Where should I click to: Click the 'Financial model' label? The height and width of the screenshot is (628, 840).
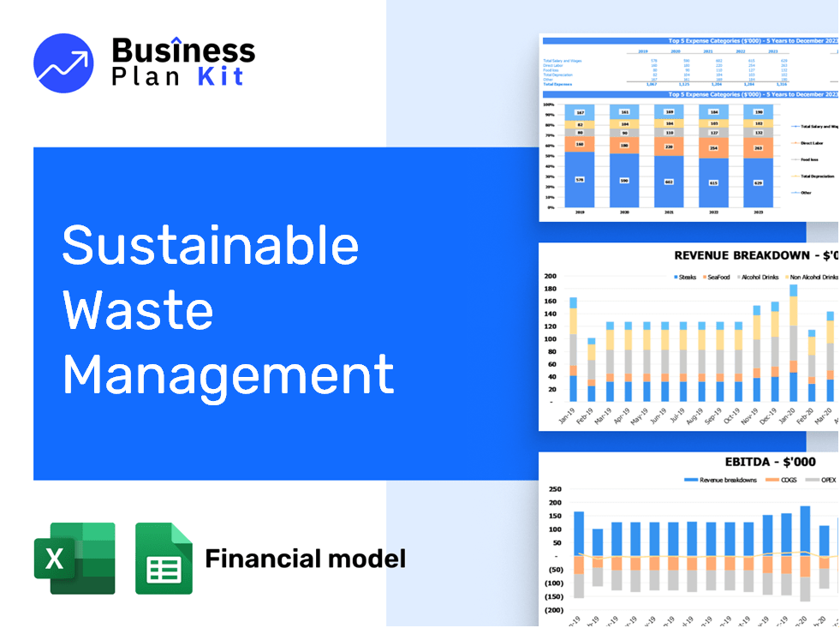(306, 559)
